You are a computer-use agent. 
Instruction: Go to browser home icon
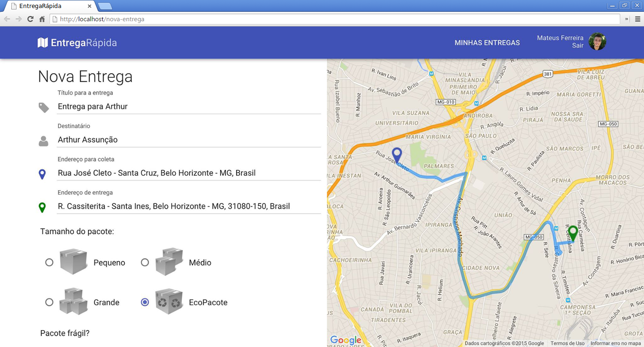[42, 19]
